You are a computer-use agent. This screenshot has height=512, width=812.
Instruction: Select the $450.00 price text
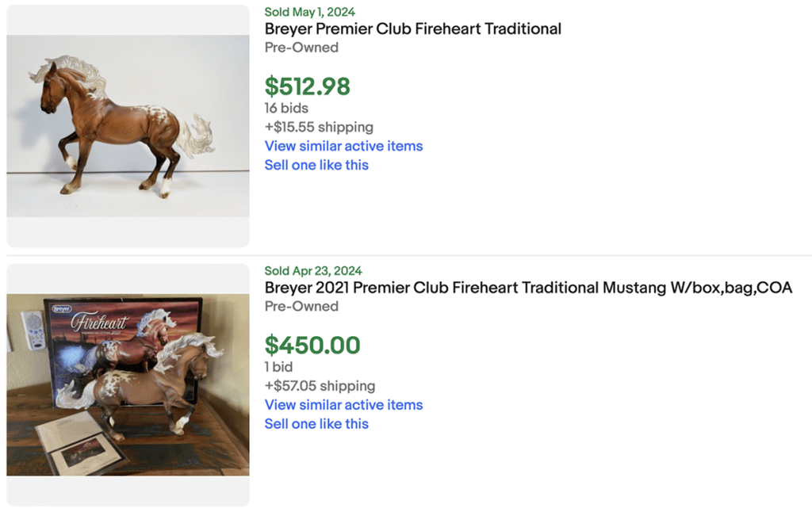[x=313, y=346]
